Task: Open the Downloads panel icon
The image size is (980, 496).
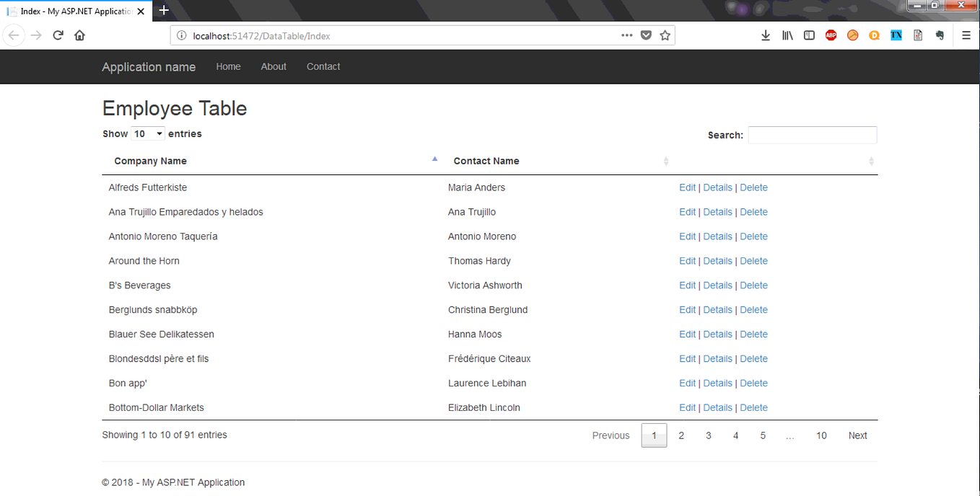Action: [x=765, y=35]
